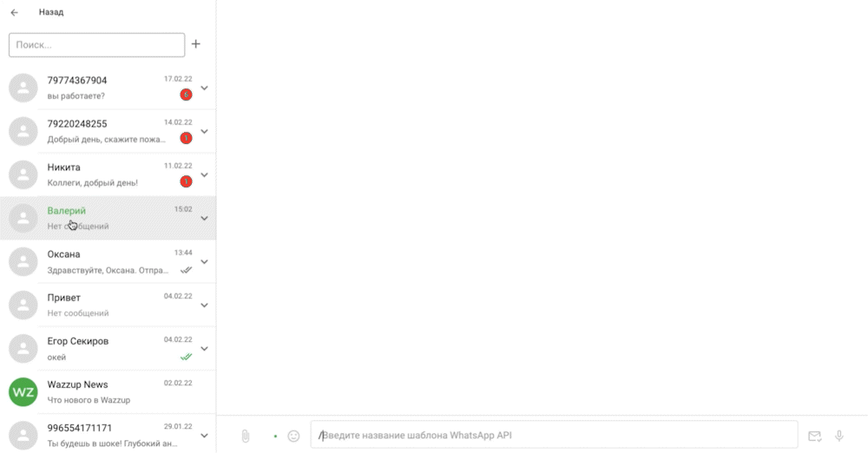Click the WhatsApp API template input field

(554, 436)
